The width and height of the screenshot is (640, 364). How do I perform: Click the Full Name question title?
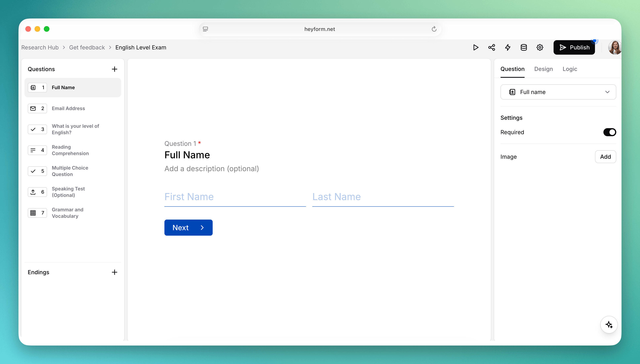click(187, 155)
